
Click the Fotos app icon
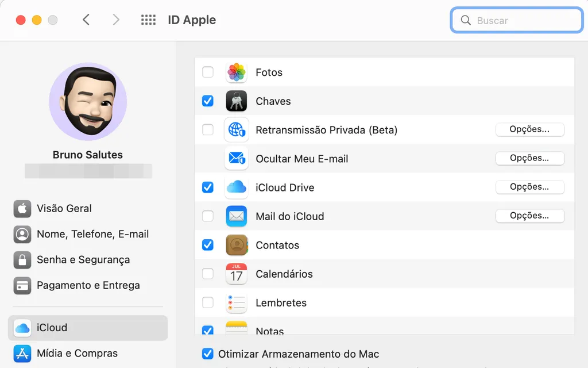point(236,72)
